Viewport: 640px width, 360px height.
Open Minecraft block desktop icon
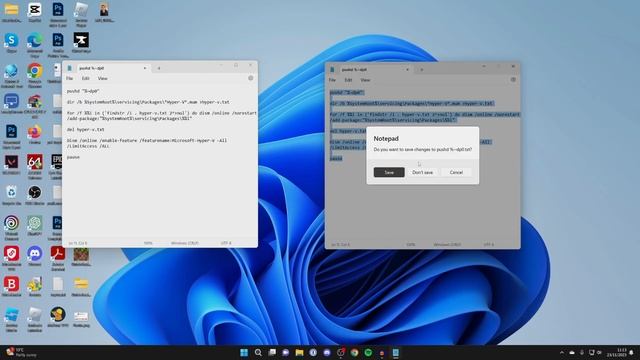(x=81, y=256)
